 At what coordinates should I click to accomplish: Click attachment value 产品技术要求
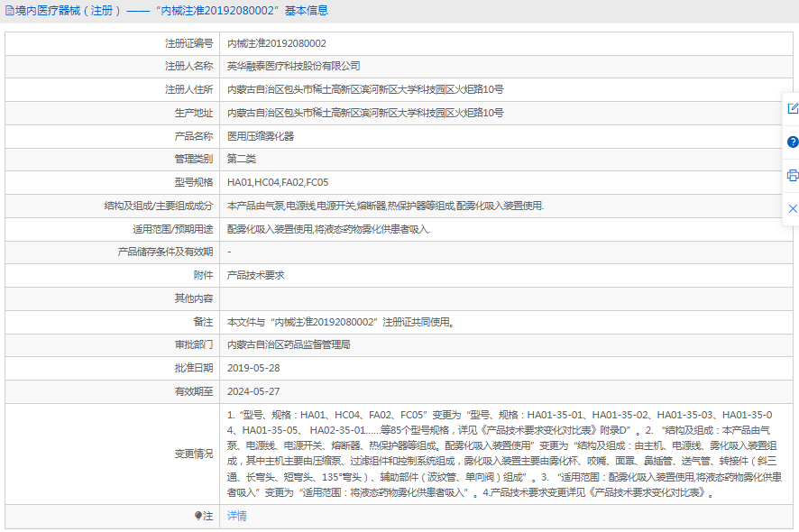256,275
